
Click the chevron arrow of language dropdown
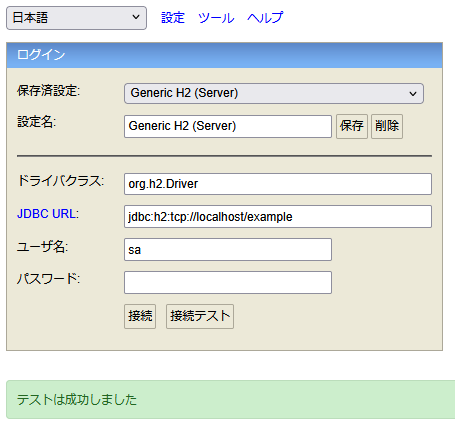136,17
